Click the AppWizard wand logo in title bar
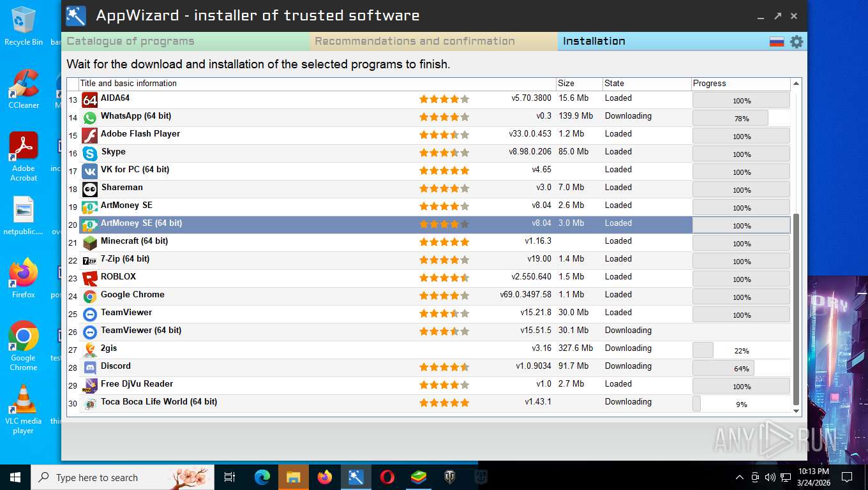The height and width of the screenshot is (490, 868). [x=76, y=16]
